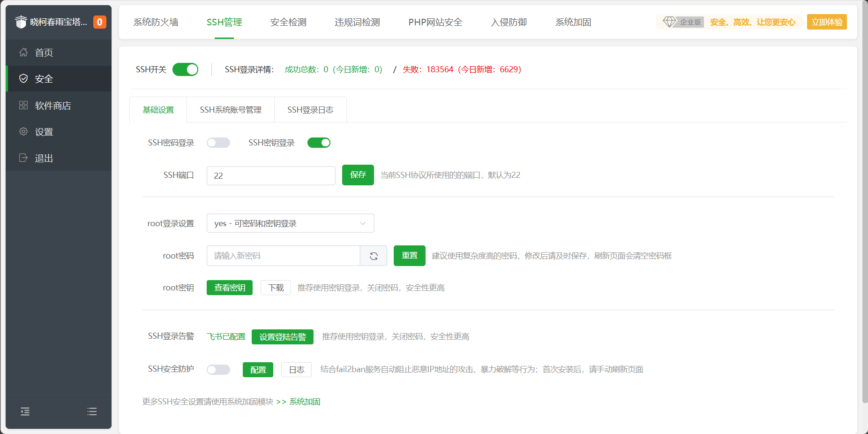
Task: Click the 保存 button for SSH port
Action: [x=358, y=175]
